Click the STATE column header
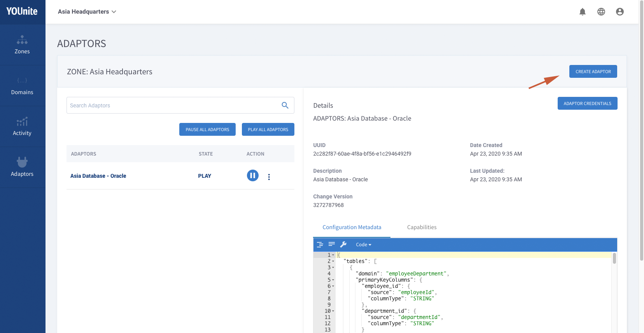Screen dimensions: 644x333 [206, 154]
